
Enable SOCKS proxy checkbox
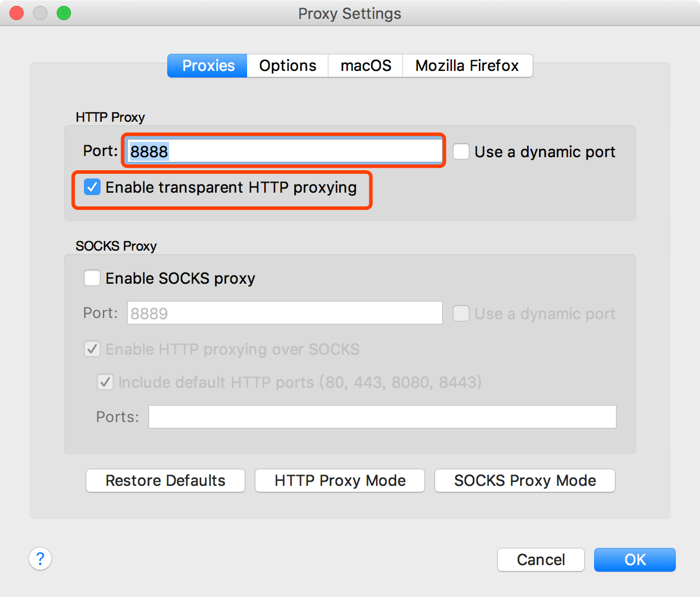point(92,278)
